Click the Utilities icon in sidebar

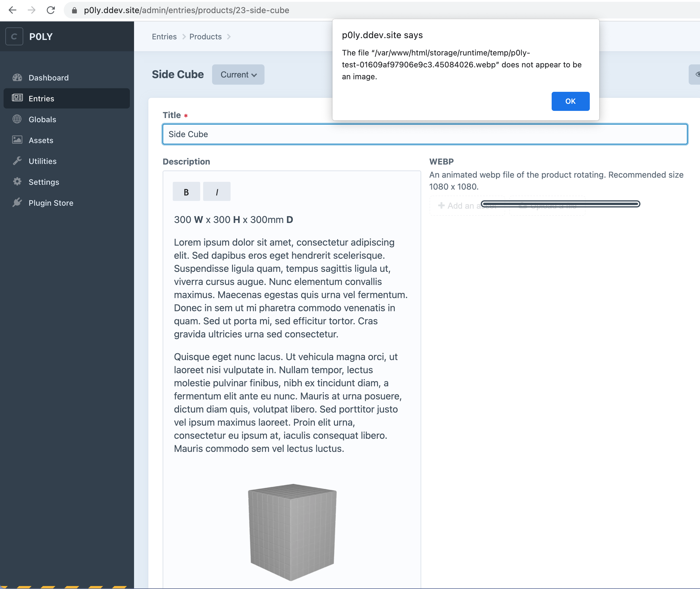(18, 161)
